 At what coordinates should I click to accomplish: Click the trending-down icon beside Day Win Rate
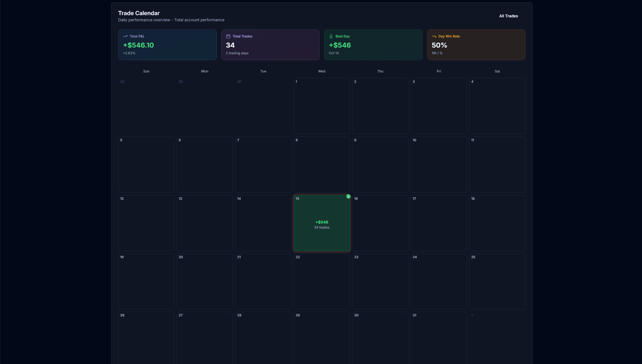pos(434,36)
